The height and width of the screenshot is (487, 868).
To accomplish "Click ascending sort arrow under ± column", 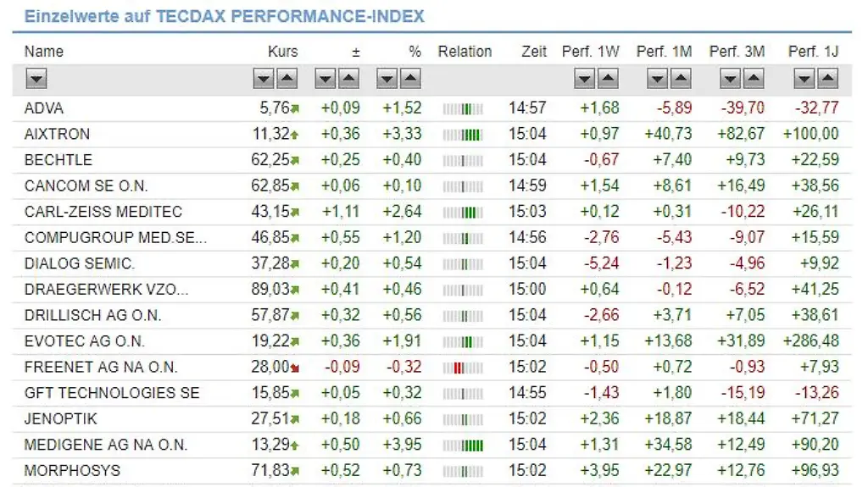I will (x=349, y=80).
